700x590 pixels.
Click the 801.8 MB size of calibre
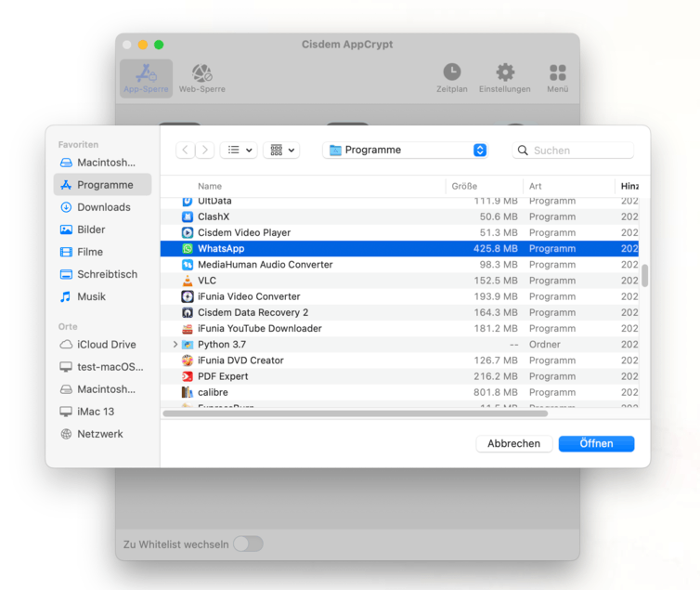(x=496, y=393)
